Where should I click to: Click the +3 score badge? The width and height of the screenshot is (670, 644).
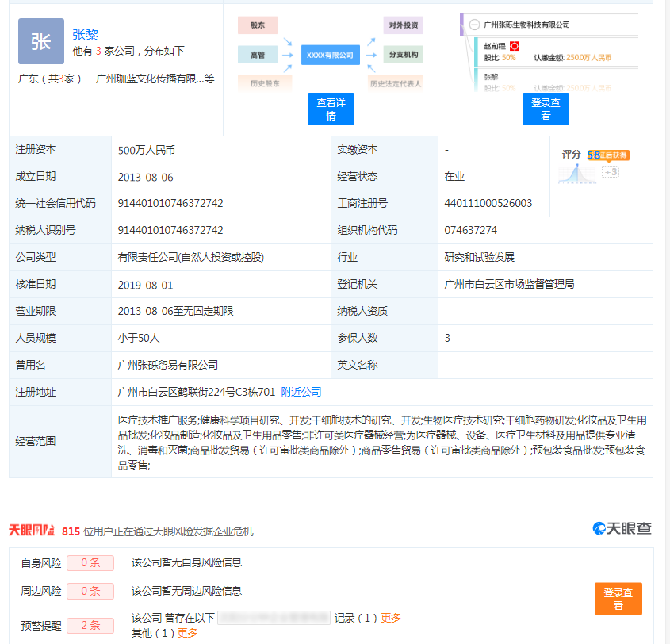tap(610, 172)
